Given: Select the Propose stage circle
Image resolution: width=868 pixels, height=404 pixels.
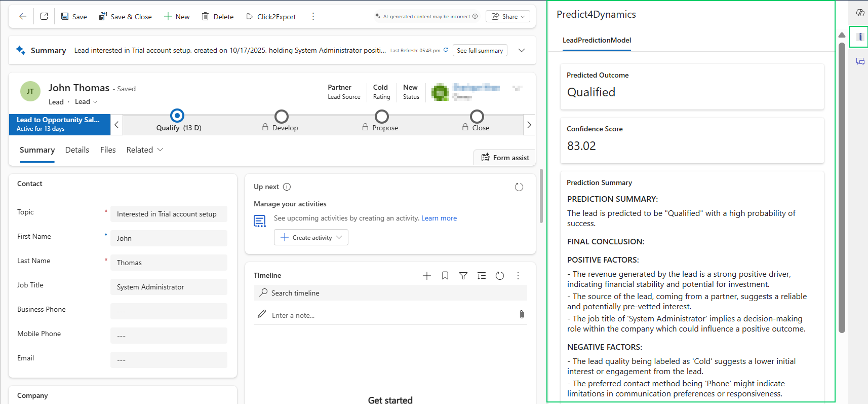Looking at the screenshot, I should (x=382, y=117).
